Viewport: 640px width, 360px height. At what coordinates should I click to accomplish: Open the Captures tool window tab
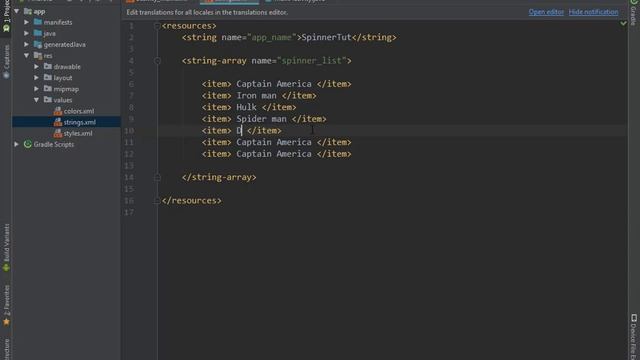click(6, 62)
